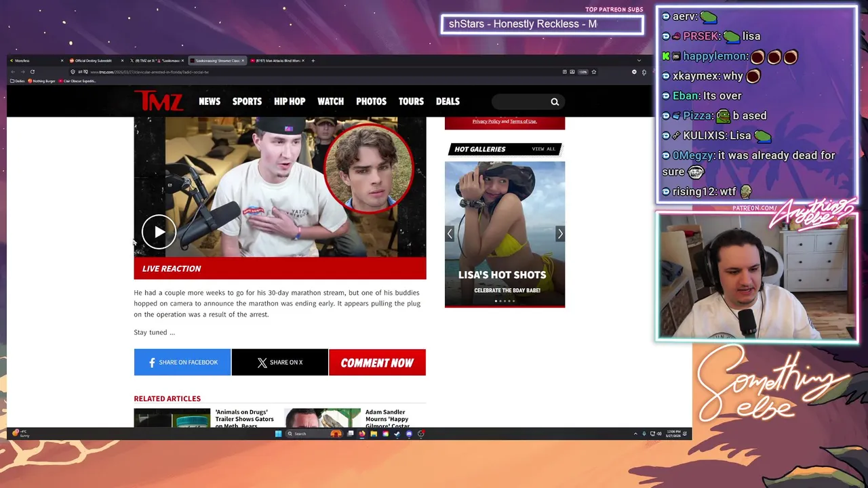Switch to TMZ on X browser tab
This screenshot has width=868, height=488.
(x=156, y=60)
